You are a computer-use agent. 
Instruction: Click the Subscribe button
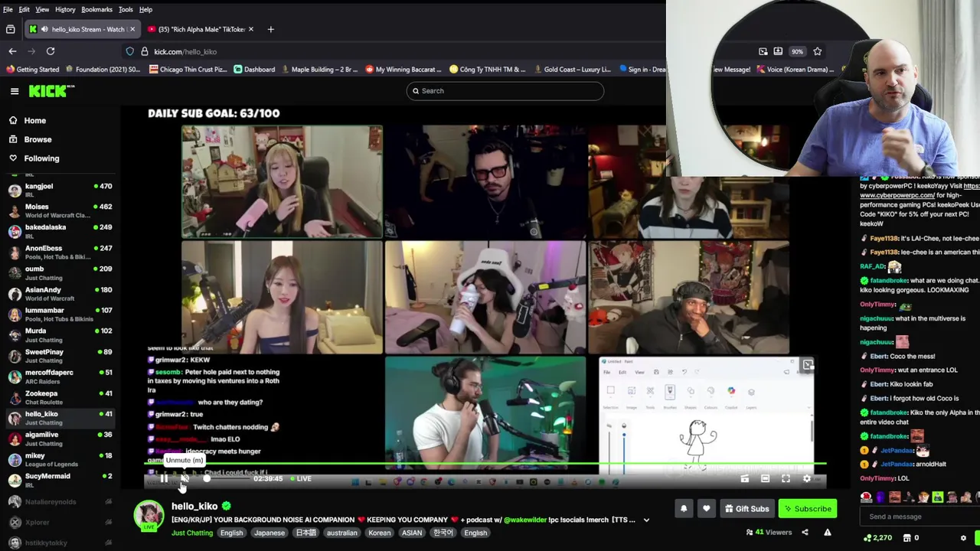(x=808, y=508)
